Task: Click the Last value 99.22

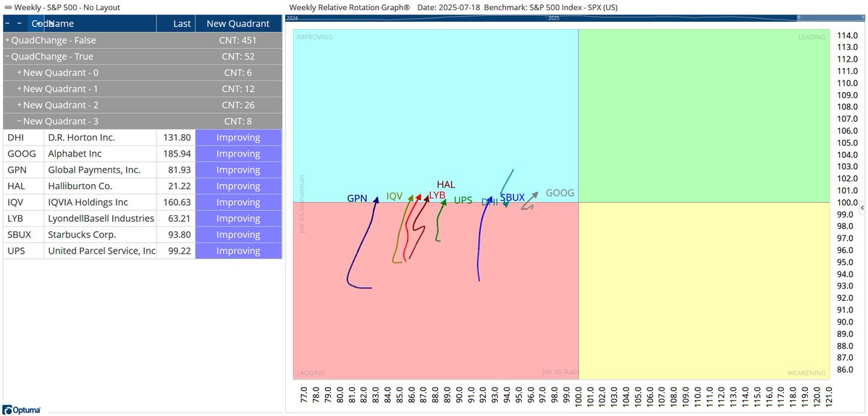Action: pos(180,251)
